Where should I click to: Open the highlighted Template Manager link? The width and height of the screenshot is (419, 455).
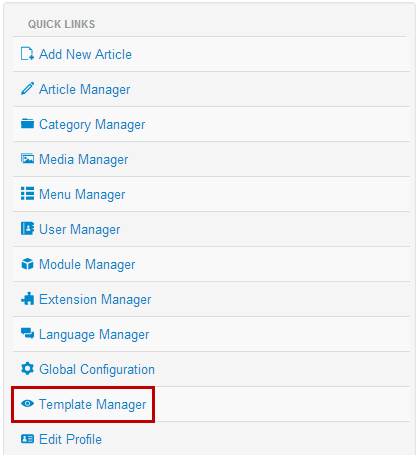click(x=93, y=405)
